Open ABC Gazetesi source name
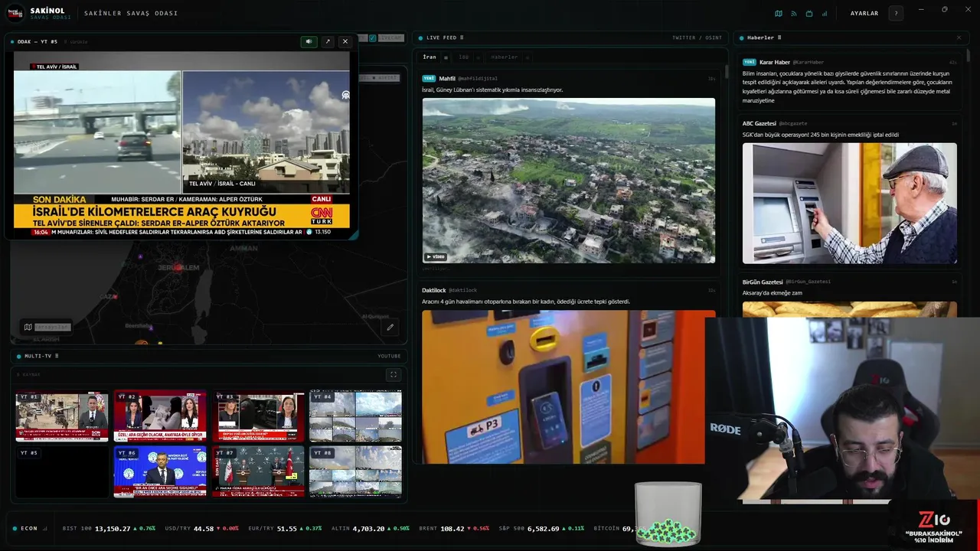980x551 pixels. point(759,123)
